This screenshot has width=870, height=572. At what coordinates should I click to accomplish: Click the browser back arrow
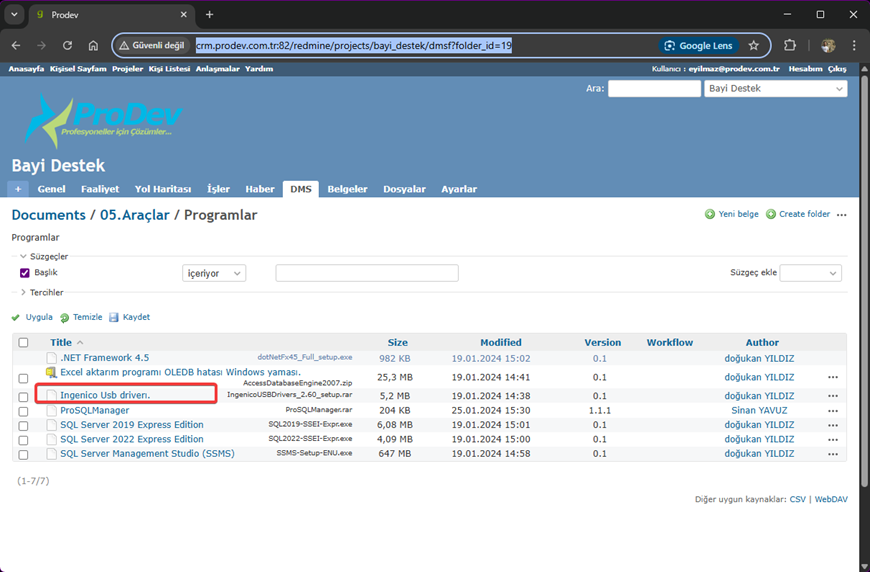coord(16,45)
